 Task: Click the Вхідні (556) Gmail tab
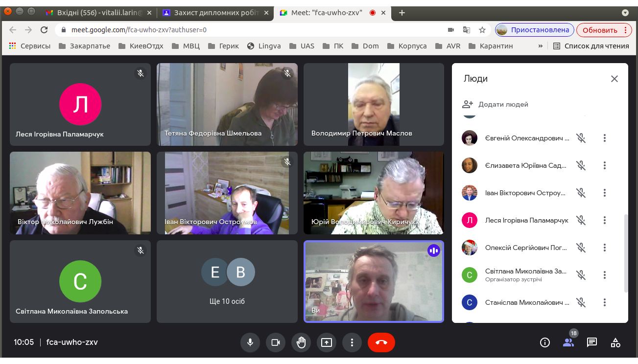click(98, 13)
